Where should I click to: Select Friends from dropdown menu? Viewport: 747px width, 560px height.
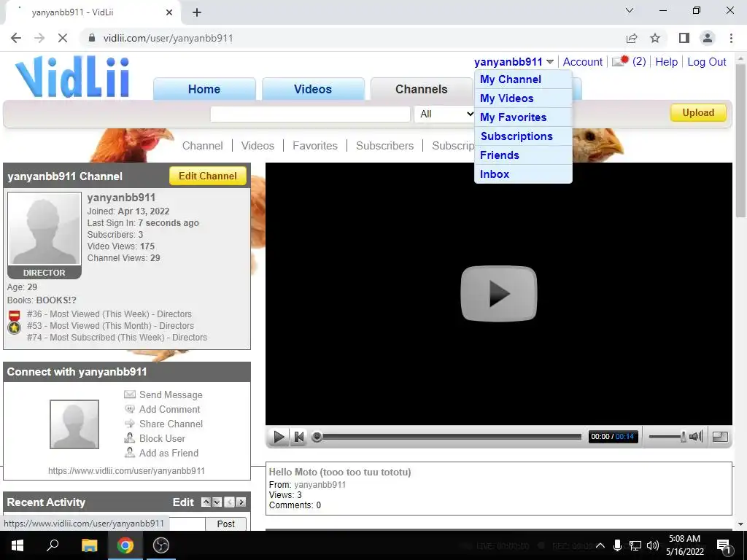tap(523, 155)
